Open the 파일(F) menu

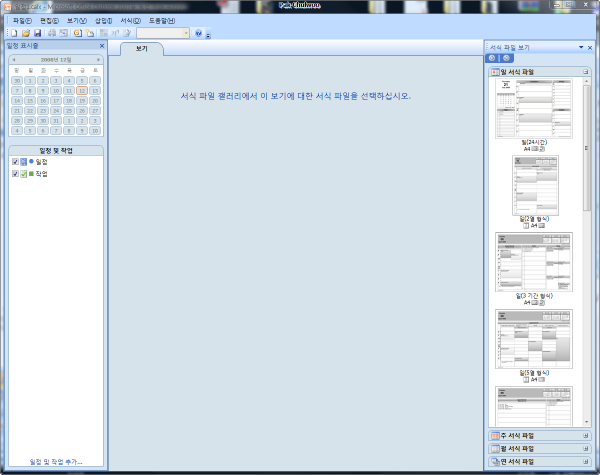pos(23,21)
